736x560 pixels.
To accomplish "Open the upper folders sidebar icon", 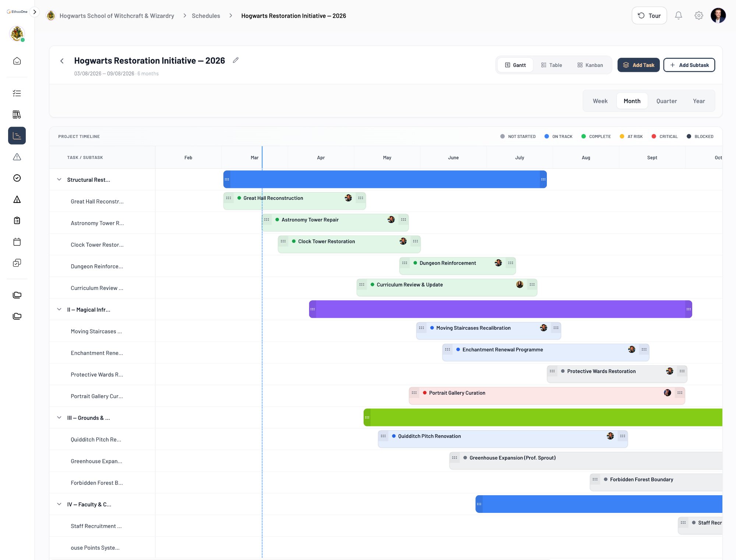I will pos(17,295).
